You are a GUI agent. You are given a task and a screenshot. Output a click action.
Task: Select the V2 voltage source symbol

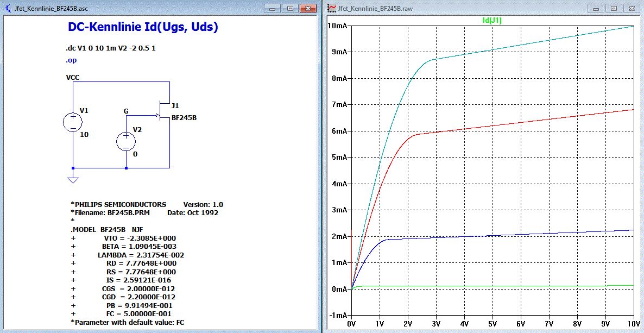[126, 141]
